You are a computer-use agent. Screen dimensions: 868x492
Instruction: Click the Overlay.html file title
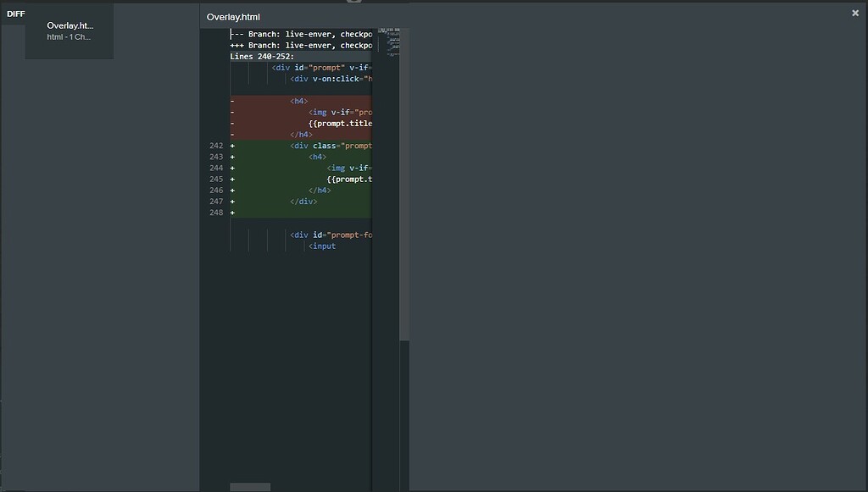[x=233, y=17]
